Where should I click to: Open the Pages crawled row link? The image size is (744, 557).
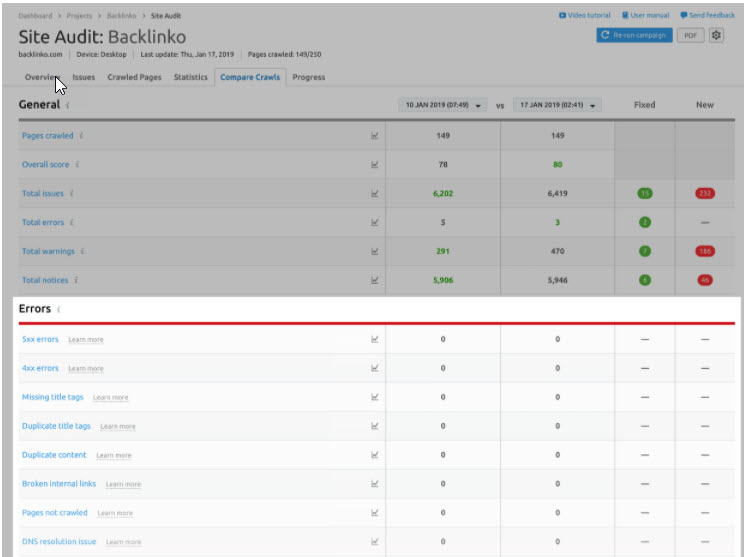click(47, 136)
